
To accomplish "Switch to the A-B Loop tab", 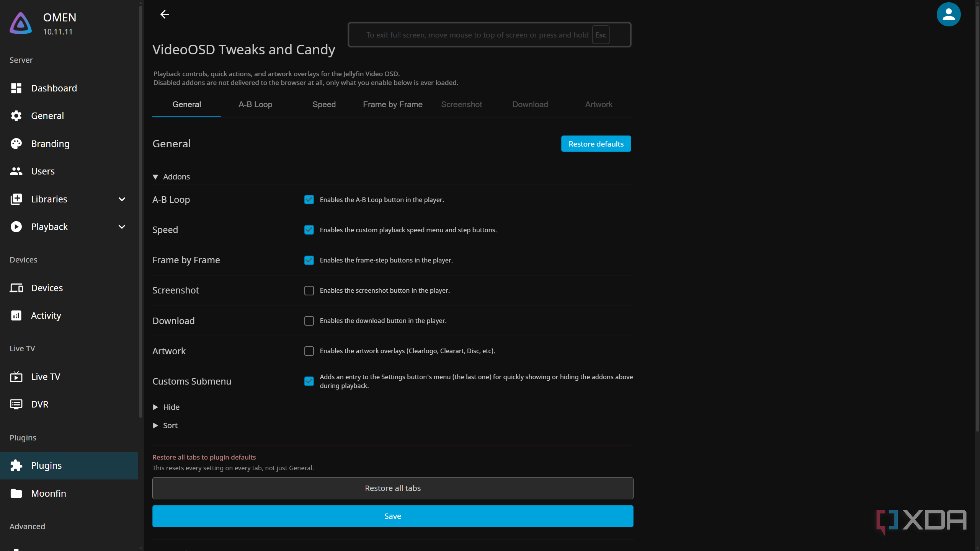I will [255, 104].
